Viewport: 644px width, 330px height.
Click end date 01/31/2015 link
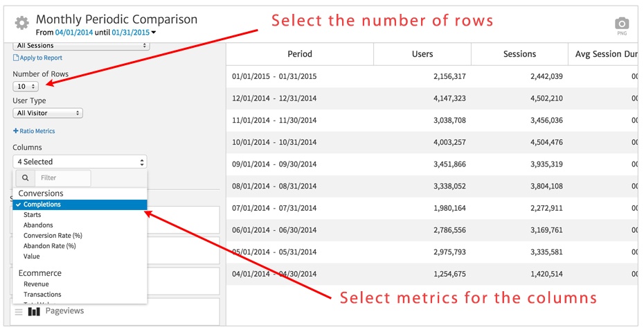(x=131, y=33)
